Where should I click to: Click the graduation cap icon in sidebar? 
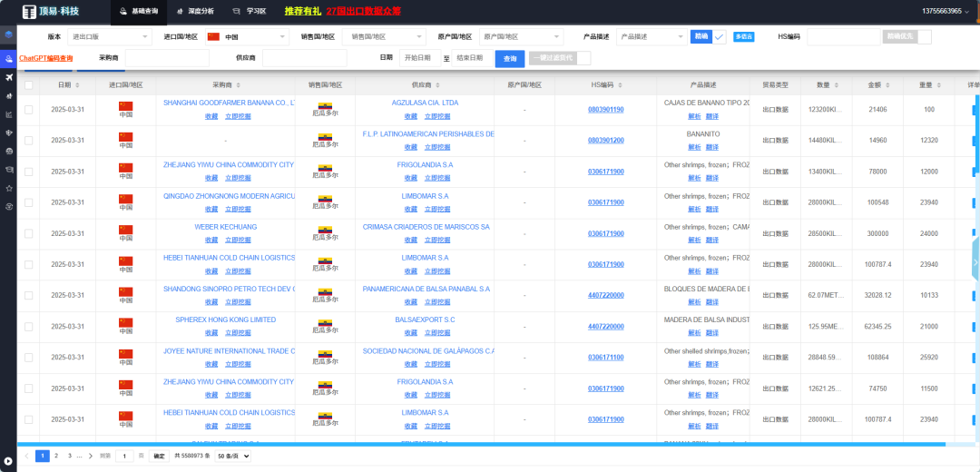point(9,170)
